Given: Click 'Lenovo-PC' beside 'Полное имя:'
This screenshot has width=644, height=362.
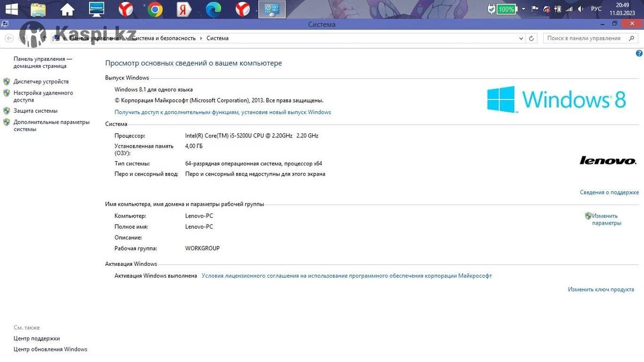Looking at the screenshot, I should pyautogui.click(x=199, y=227).
